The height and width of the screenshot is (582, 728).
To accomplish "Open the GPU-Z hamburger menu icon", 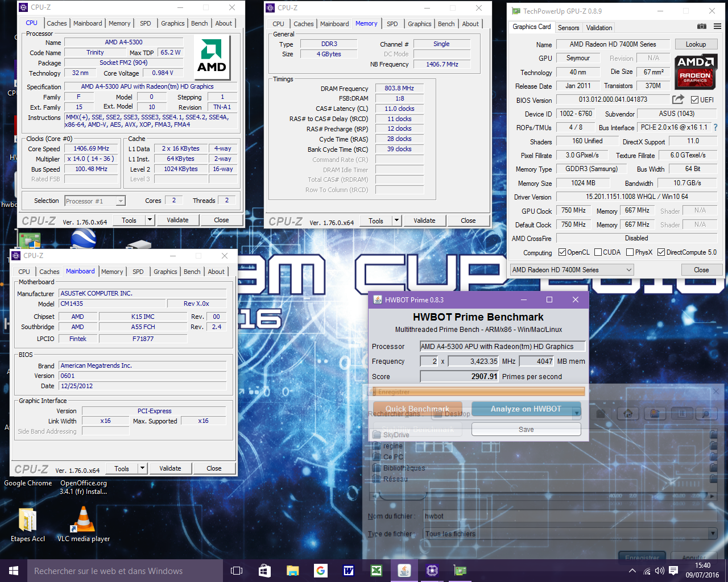I will [x=717, y=27].
